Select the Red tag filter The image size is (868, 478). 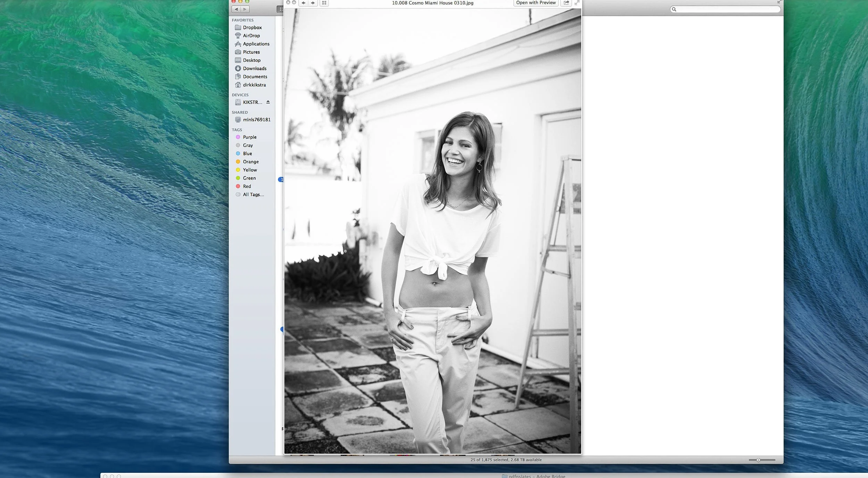[x=247, y=186]
